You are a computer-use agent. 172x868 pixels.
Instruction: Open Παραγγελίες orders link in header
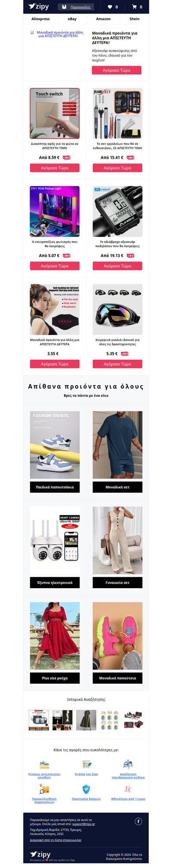tap(80, 7)
